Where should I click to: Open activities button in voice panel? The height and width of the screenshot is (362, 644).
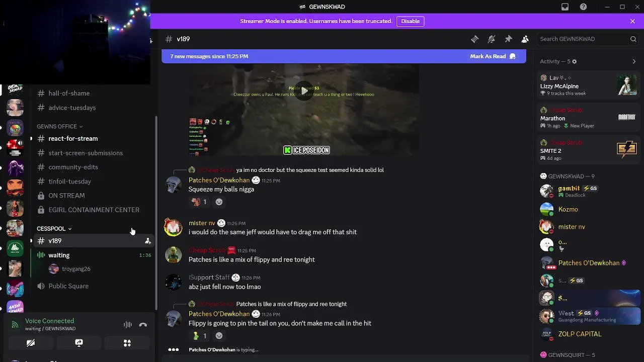[x=127, y=343]
